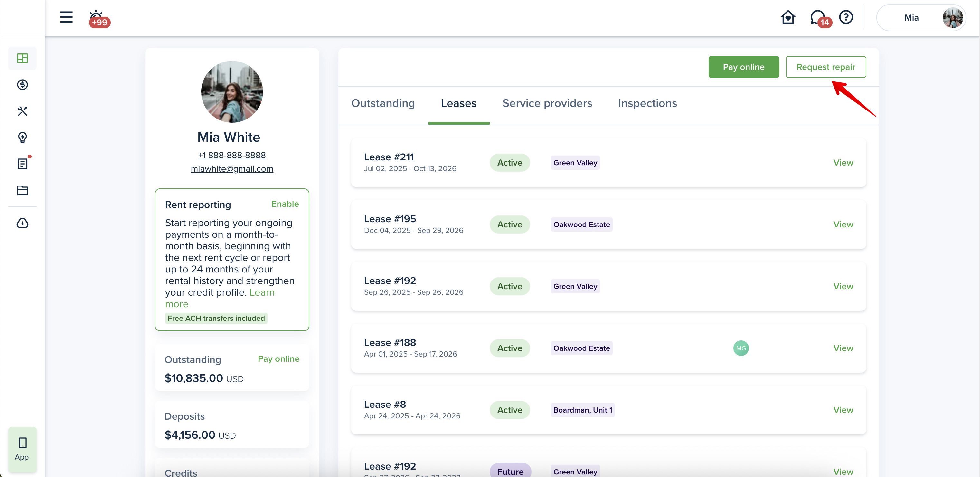Expand the Mia user profile menu
This screenshot has height=477, width=980.
click(x=921, y=18)
